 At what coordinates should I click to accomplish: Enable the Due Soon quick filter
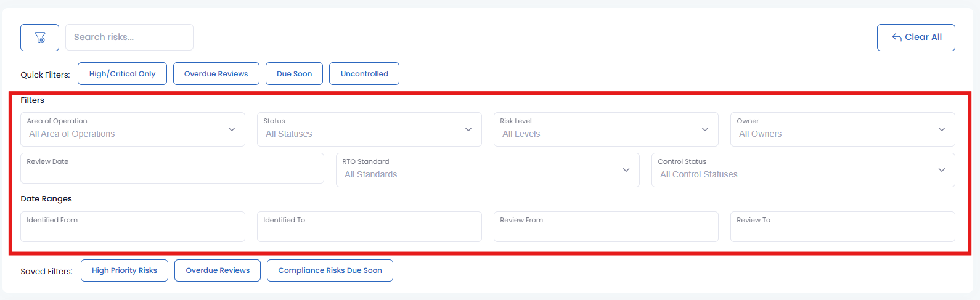click(294, 74)
